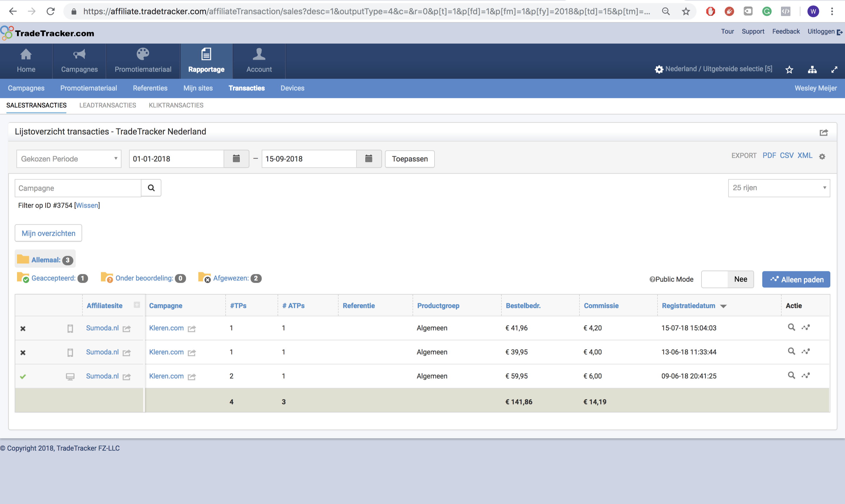Click the campaign search magnifier button
The width and height of the screenshot is (845, 504).
pos(151,188)
